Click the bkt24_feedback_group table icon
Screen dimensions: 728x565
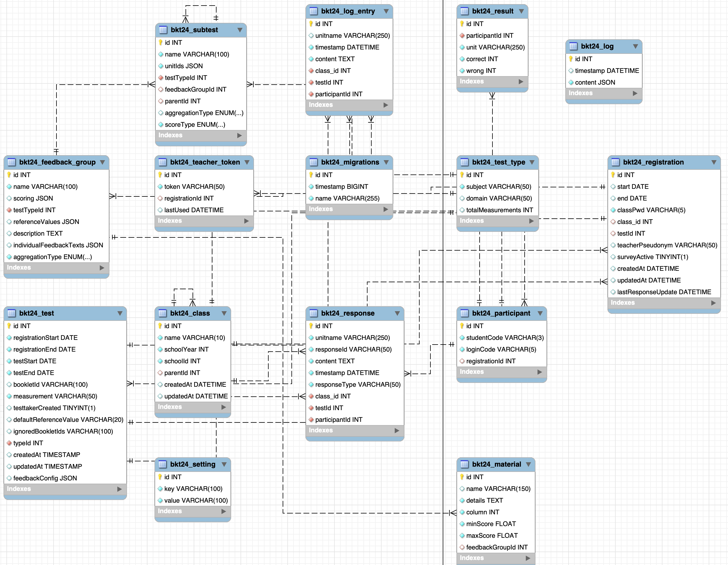pyautogui.click(x=12, y=162)
